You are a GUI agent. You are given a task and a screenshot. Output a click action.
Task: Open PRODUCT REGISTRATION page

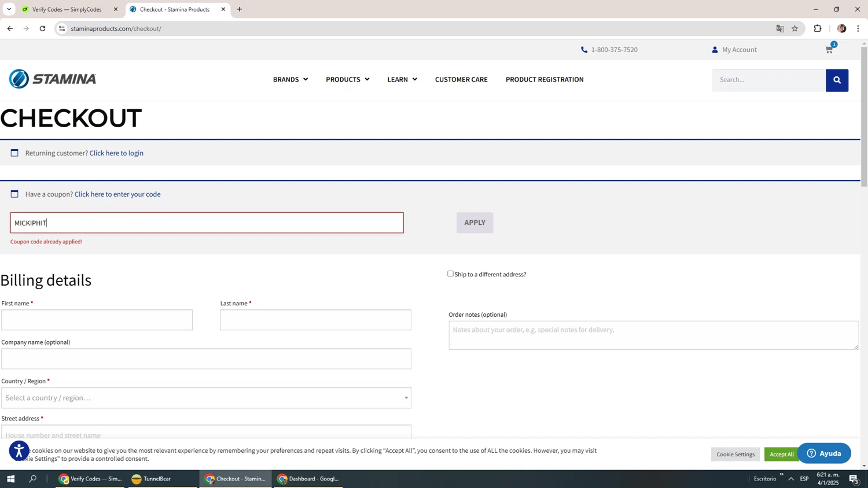(x=545, y=79)
